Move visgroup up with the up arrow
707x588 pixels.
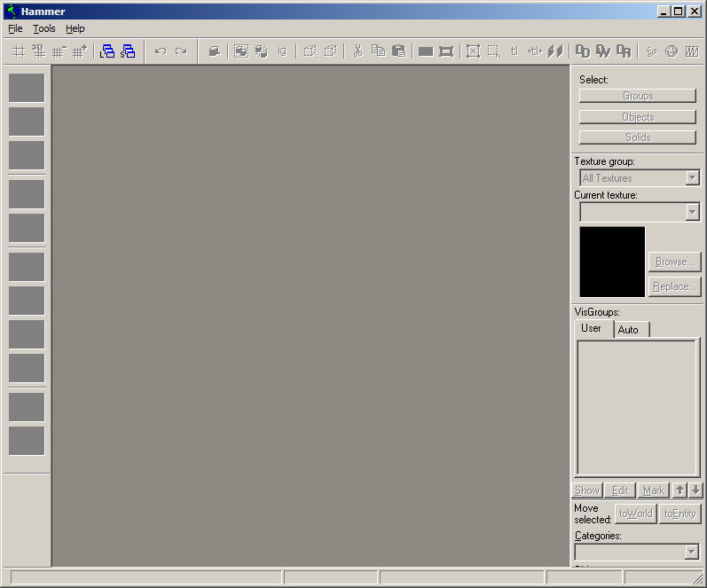[680, 490]
